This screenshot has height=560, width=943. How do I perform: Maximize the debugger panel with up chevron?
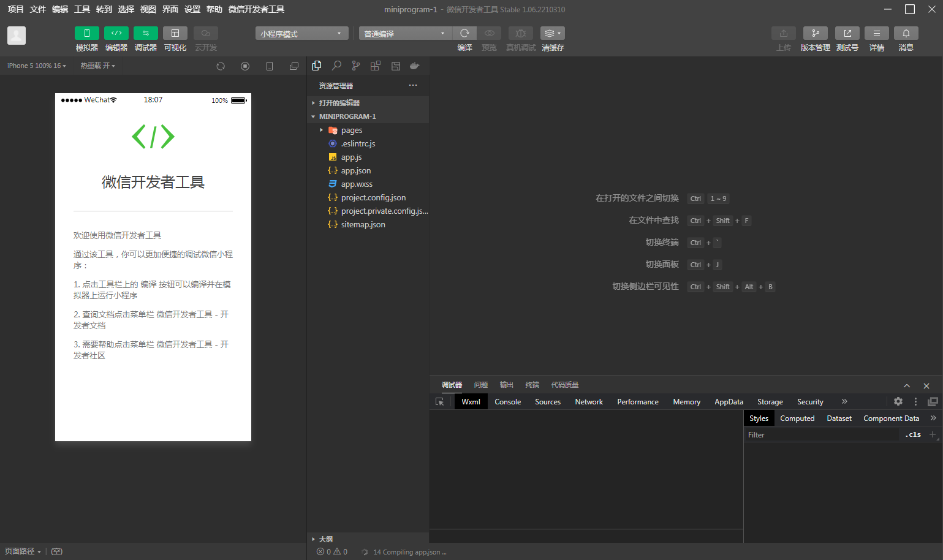(x=907, y=385)
